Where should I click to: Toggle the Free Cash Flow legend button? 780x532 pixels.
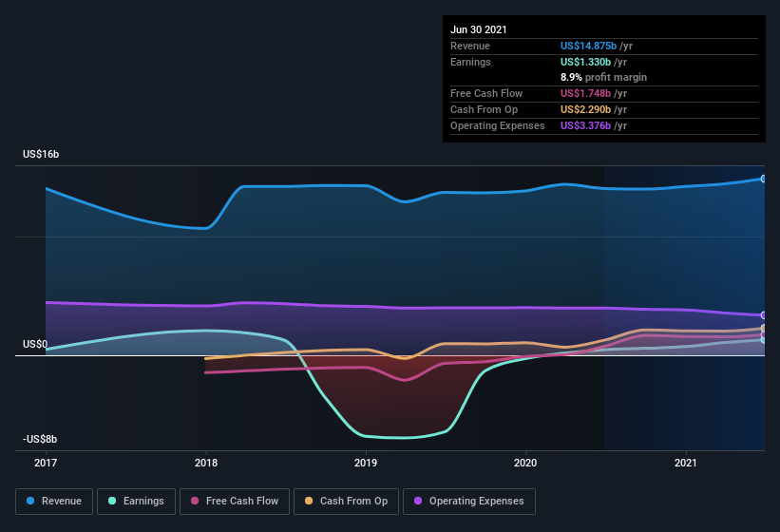point(235,502)
